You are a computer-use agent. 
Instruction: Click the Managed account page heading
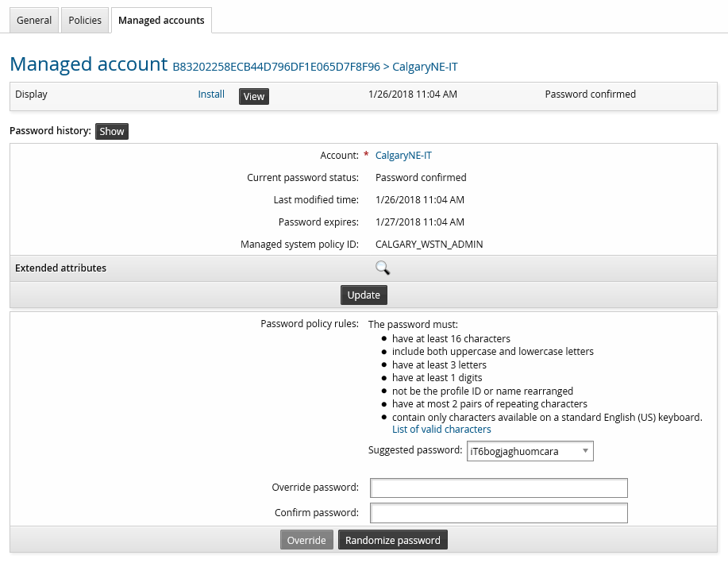[88, 64]
